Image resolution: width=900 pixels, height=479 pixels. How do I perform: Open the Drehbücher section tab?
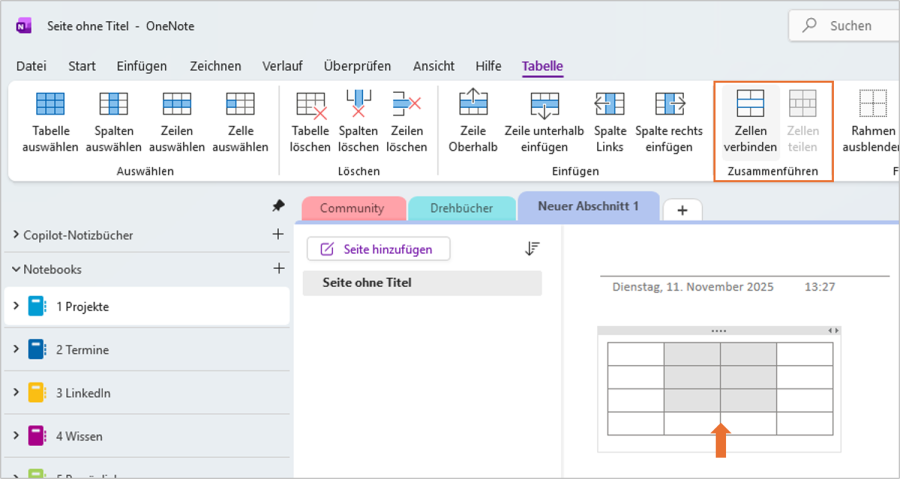pos(461,208)
